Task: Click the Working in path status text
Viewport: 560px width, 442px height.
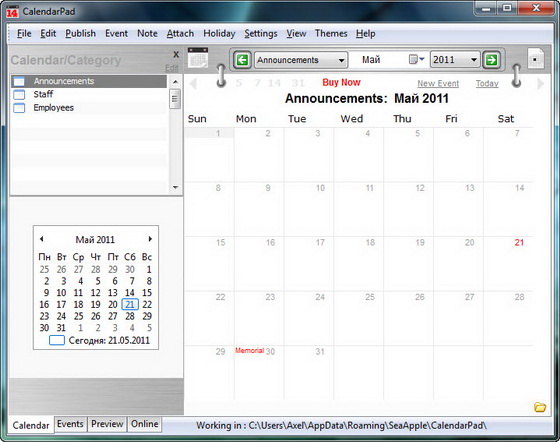Action: click(341, 426)
